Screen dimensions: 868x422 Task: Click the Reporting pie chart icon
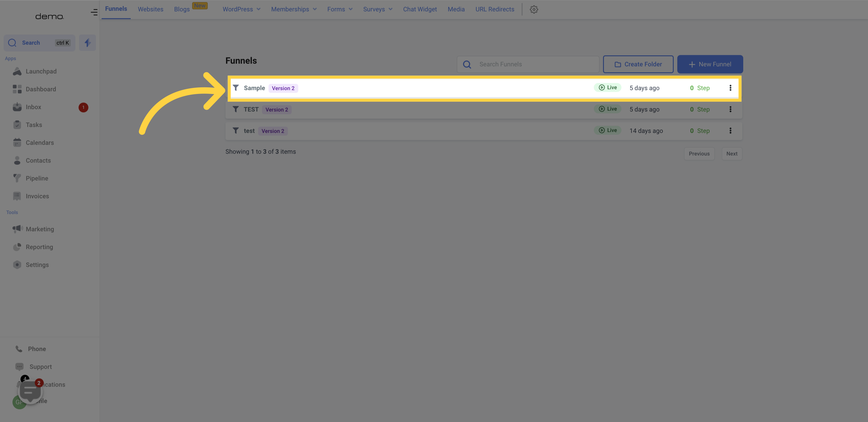pyautogui.click(x=17, y=247)
